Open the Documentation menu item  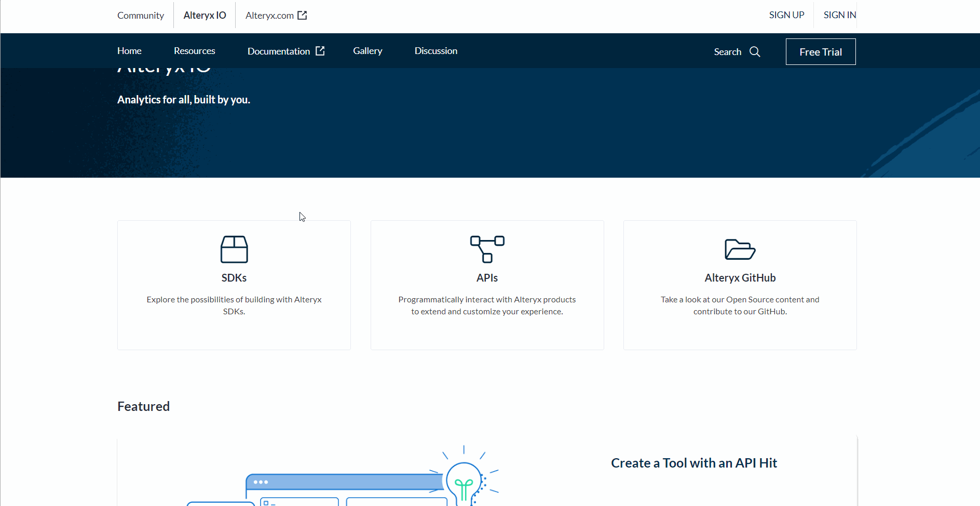click(279, 51)
